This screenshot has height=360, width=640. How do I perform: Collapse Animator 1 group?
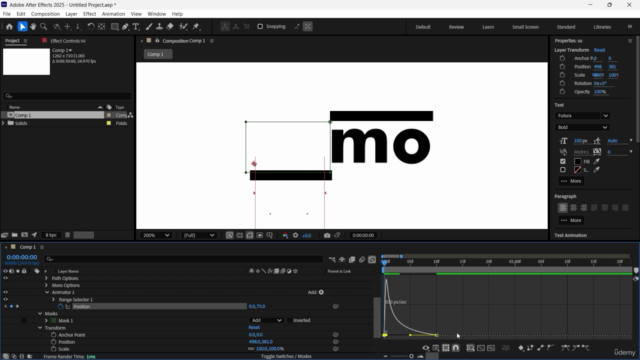tap(47, 292)
